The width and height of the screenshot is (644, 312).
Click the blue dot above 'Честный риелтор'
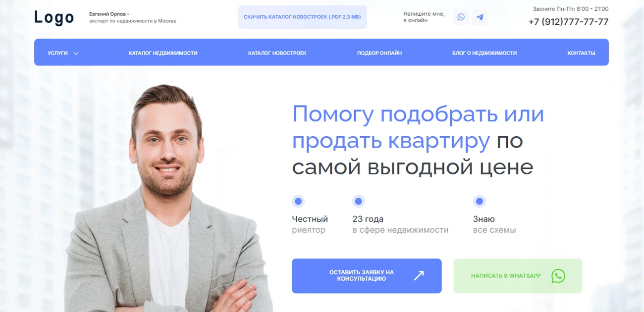coord(298,202)
